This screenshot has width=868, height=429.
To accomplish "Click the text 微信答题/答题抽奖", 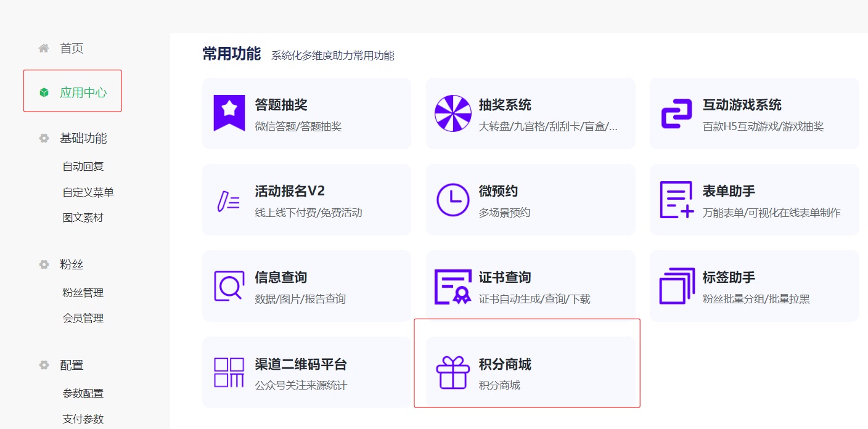I will [298, 127].
